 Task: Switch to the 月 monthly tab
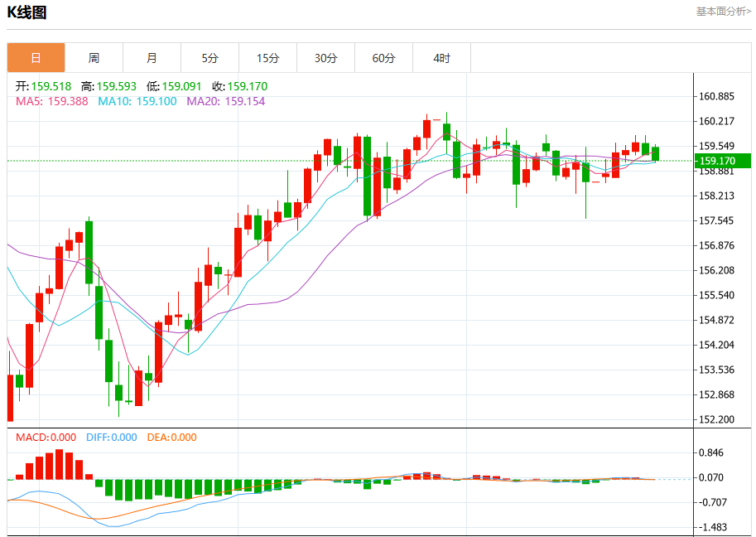[x=152, y=58]
